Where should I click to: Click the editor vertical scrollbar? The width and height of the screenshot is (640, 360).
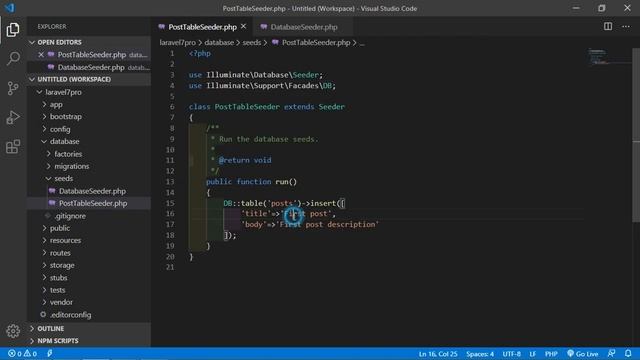point(636,136)
